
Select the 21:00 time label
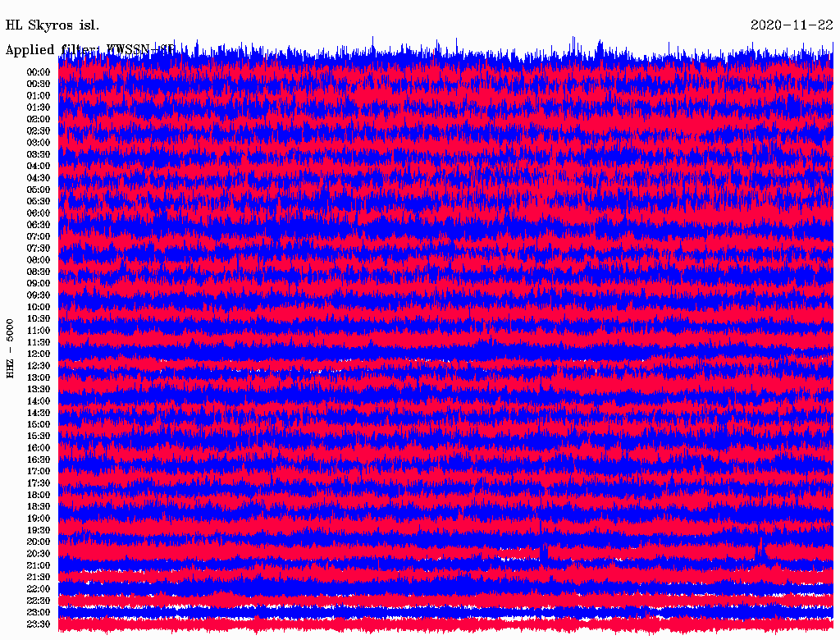(x=39, y=566)
